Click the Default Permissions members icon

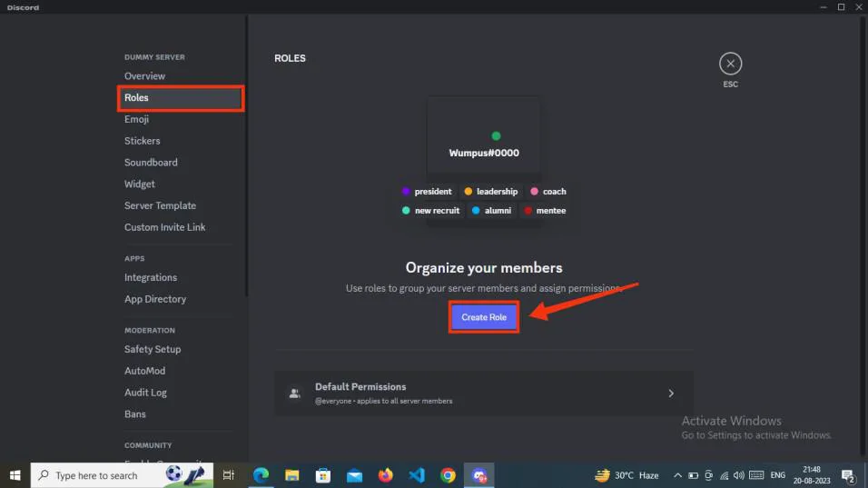pyautogui.click(x=294, y=393)
